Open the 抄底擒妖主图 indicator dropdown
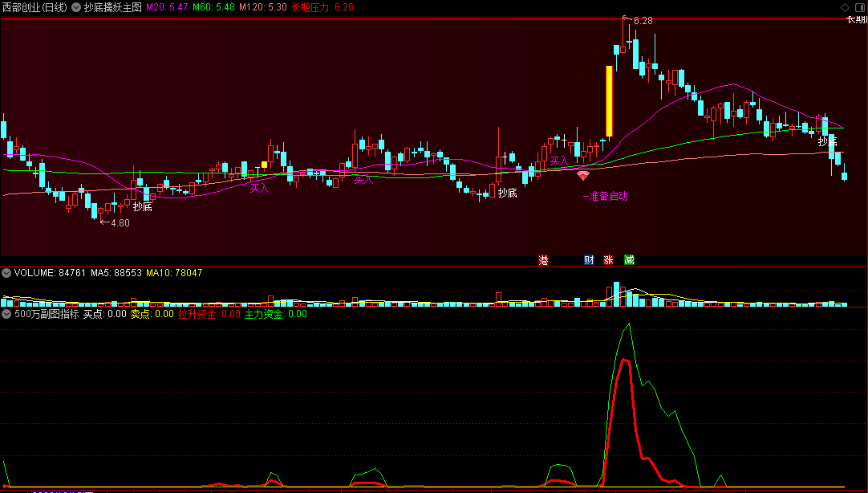Viewport: 868px width, 493px height. [76, 7]
